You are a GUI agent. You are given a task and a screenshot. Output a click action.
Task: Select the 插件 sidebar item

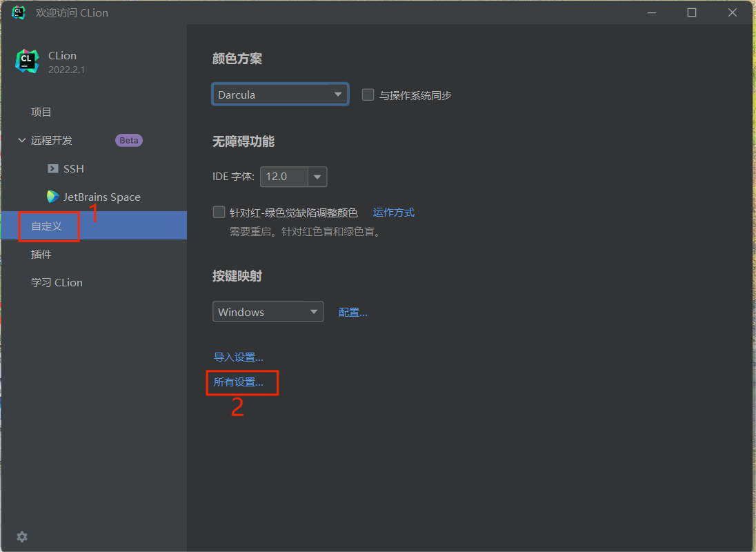pyautogui.click(x=41, y=254)
